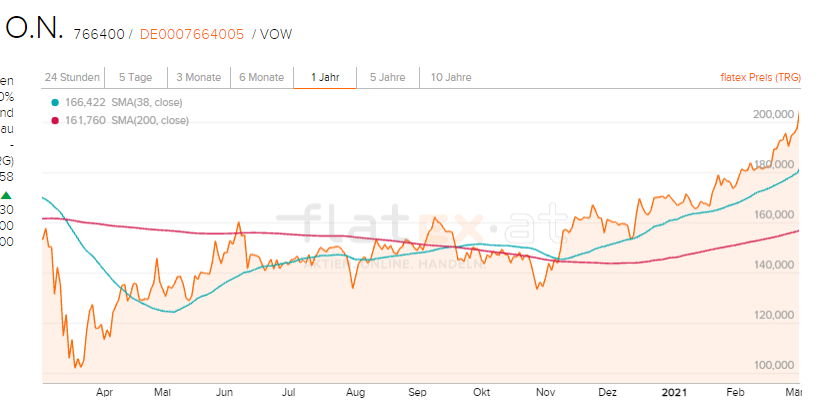817x403 pixels.
Task: Select the 5 Tage time range
Action: [135, 77]
